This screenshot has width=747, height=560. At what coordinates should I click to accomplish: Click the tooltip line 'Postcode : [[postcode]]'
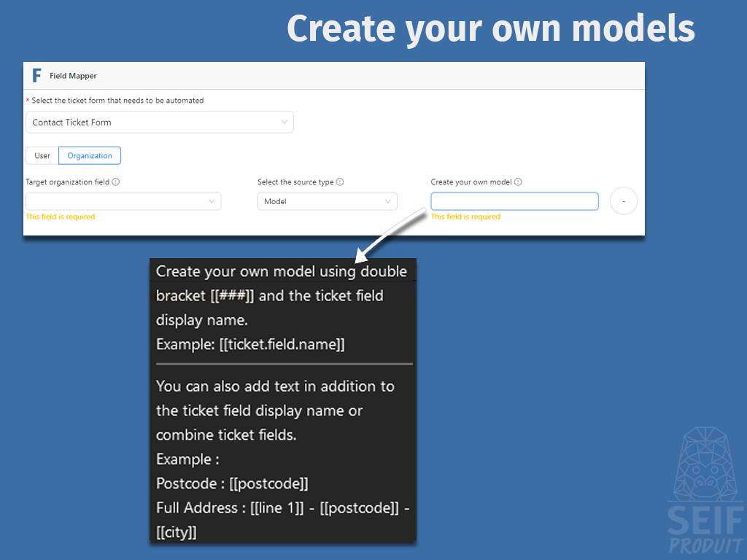233,484
